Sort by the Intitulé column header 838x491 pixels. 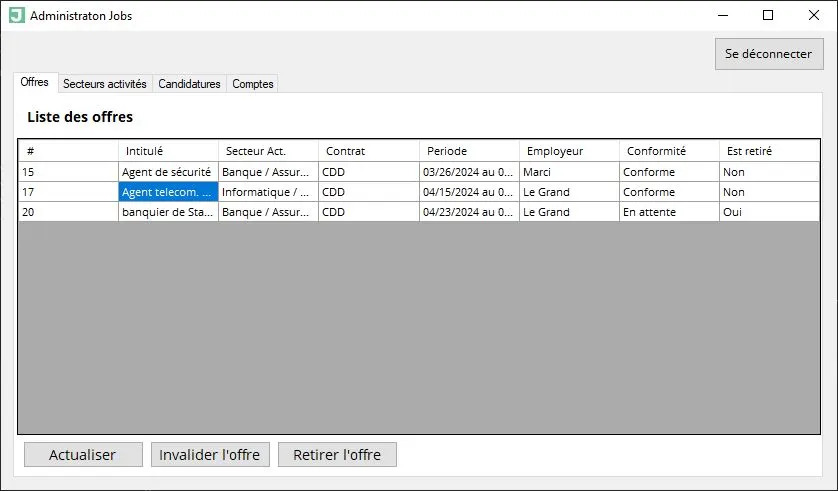(x=168, y=151)
